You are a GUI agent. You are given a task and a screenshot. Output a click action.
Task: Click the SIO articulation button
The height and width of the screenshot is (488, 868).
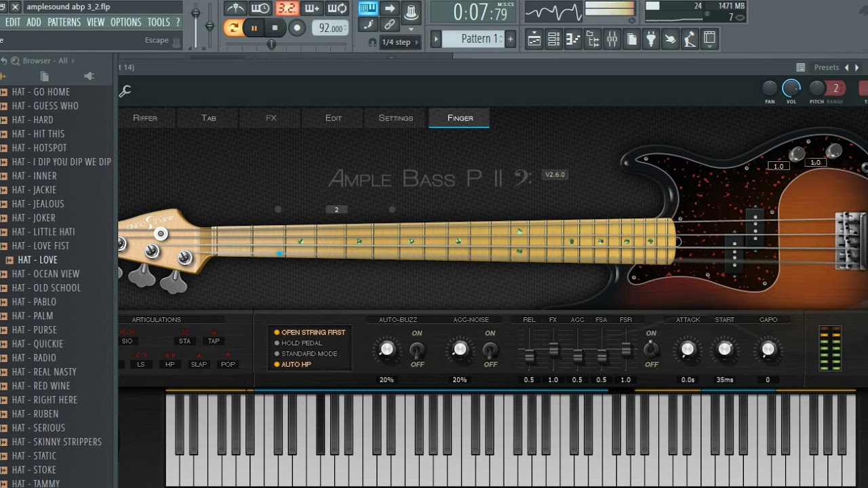click(x=127, y=341)
